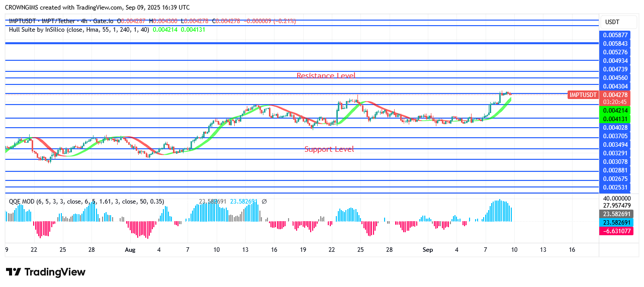Viewport: 644px width, 287px height.
Task: Click the 0.003078 price level label
Action: coord(615,162)
